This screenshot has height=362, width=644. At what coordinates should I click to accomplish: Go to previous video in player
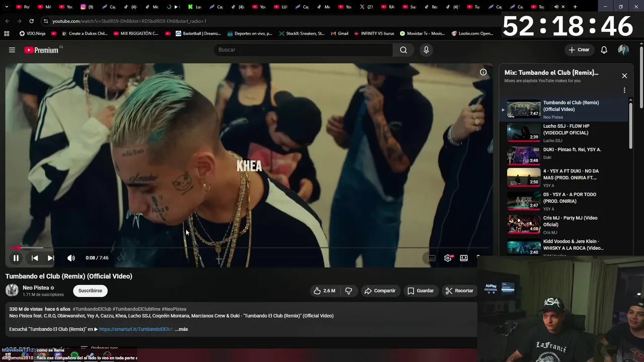(x=35, y=258)
